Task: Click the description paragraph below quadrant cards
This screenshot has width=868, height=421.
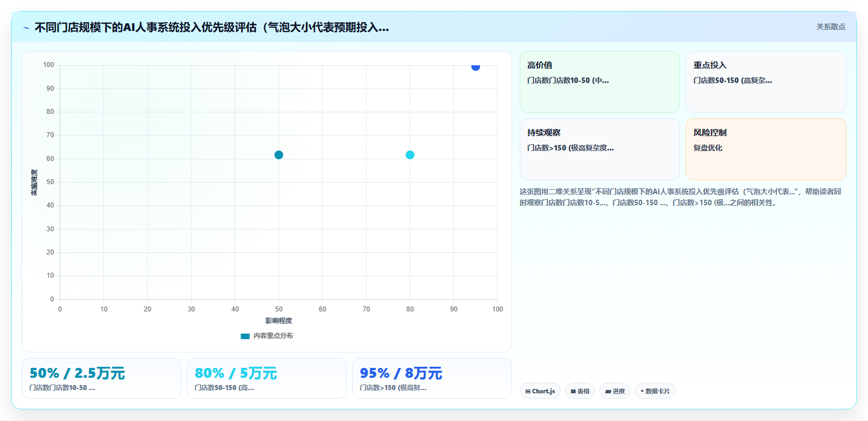Action: click(x=681, y=197)
